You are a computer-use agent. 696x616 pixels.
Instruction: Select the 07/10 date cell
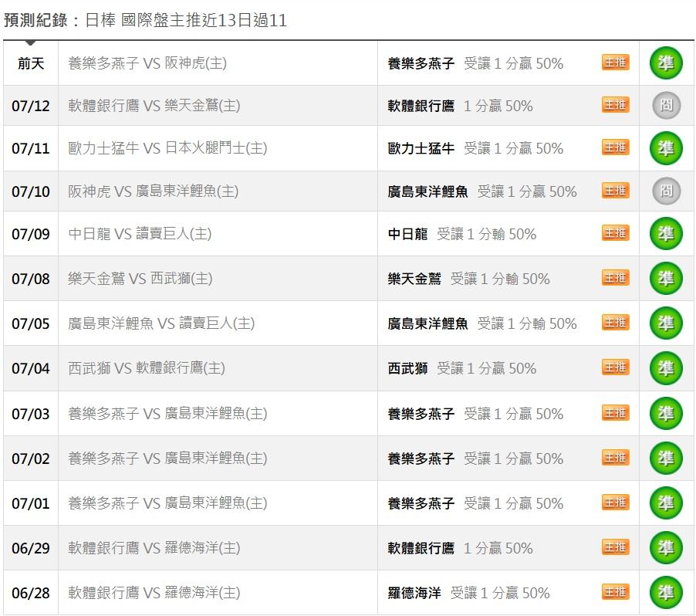point(31,192)
